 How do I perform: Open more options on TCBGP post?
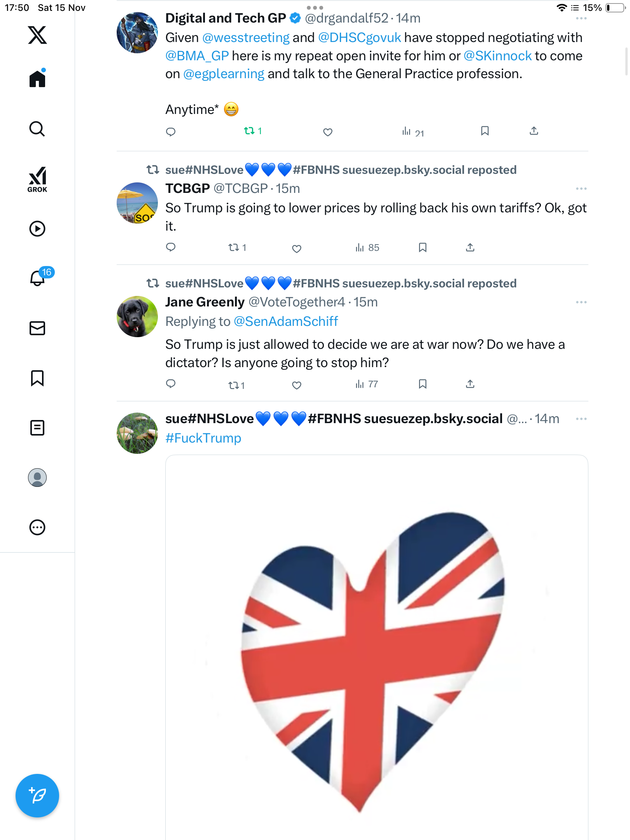pos(581,189)
